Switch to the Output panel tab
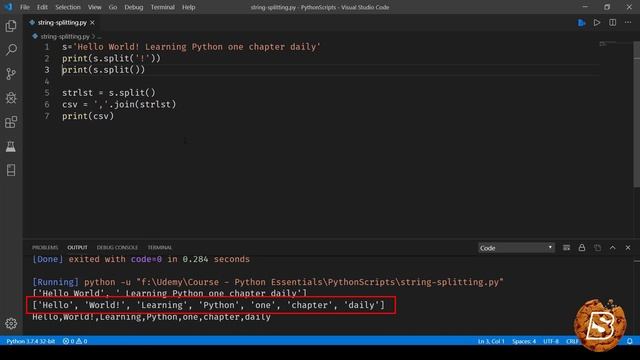This screenshot has height=360, width=640. tap(77, 248)
